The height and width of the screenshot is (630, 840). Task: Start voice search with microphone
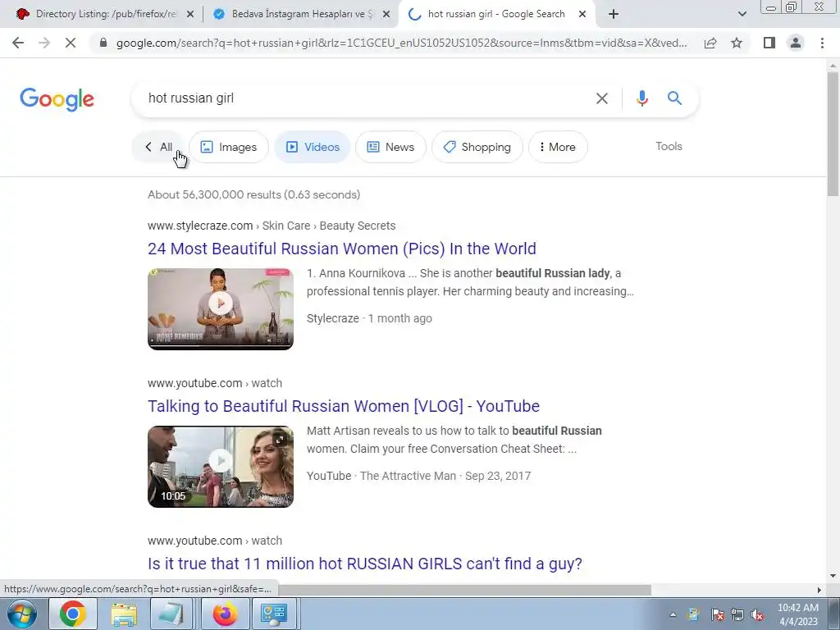[x=641, y=98]
